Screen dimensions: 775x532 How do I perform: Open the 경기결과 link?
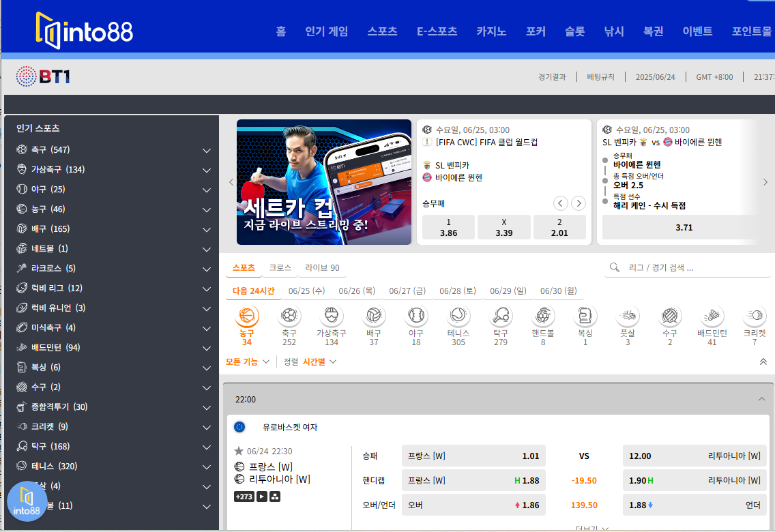point(552,77)
